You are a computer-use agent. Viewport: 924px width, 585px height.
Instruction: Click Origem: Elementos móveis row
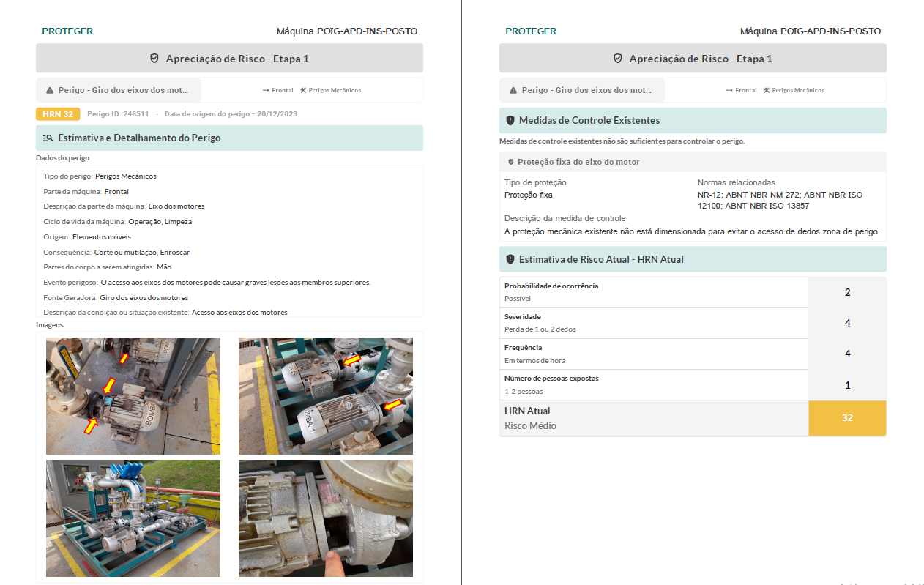click(87, 237)
